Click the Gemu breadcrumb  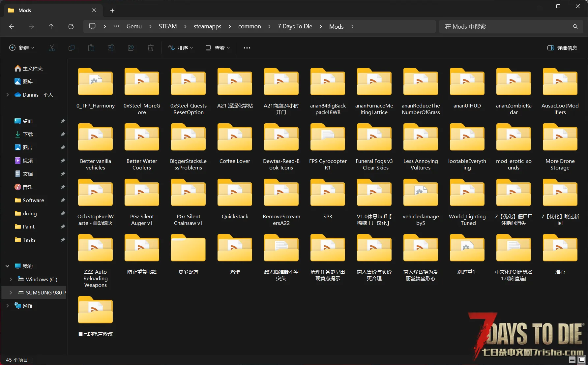(x=134, y=26)
